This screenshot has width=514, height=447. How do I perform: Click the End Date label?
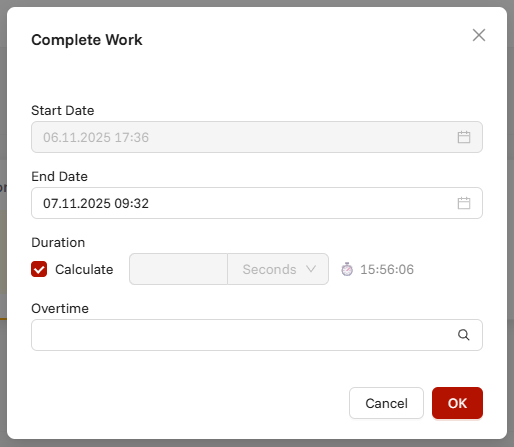coord(59,176)
